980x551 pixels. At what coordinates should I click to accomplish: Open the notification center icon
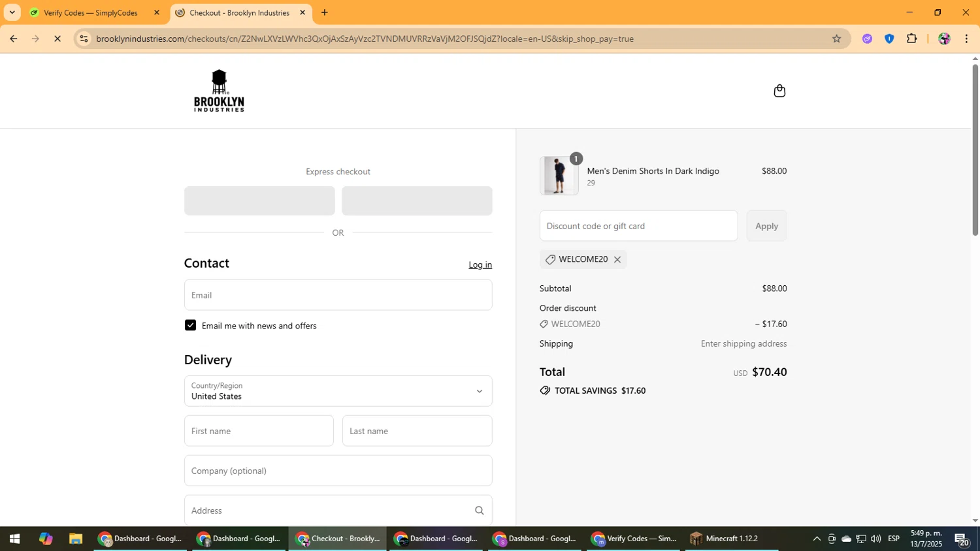pos(962,539)
